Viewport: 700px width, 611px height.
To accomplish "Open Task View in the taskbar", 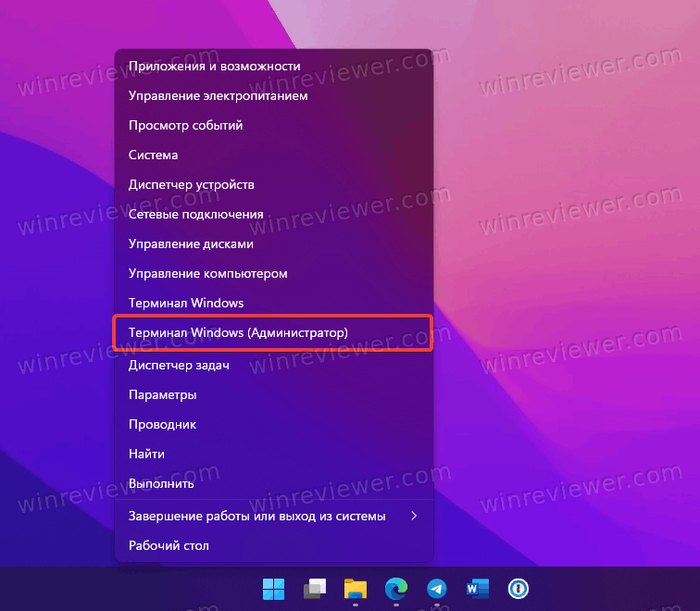I will (314, 589).
